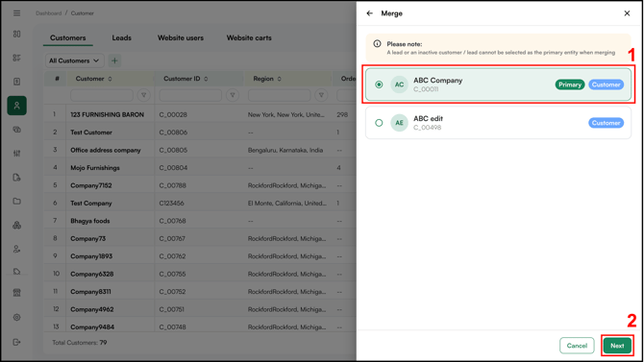Image resolution: width=644 pixels, height=362 pixels.
Task: Open the dashboard grid icon in sidebar
Action: coord(17,34)
